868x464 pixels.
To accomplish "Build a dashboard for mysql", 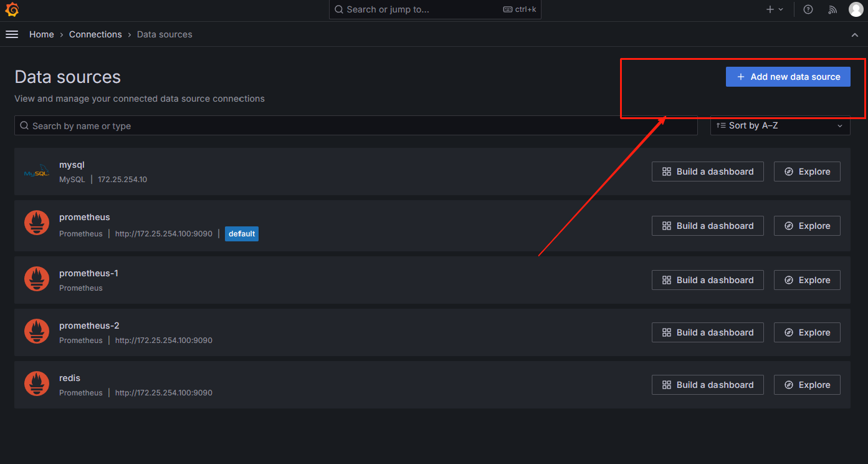I will 708,172.
